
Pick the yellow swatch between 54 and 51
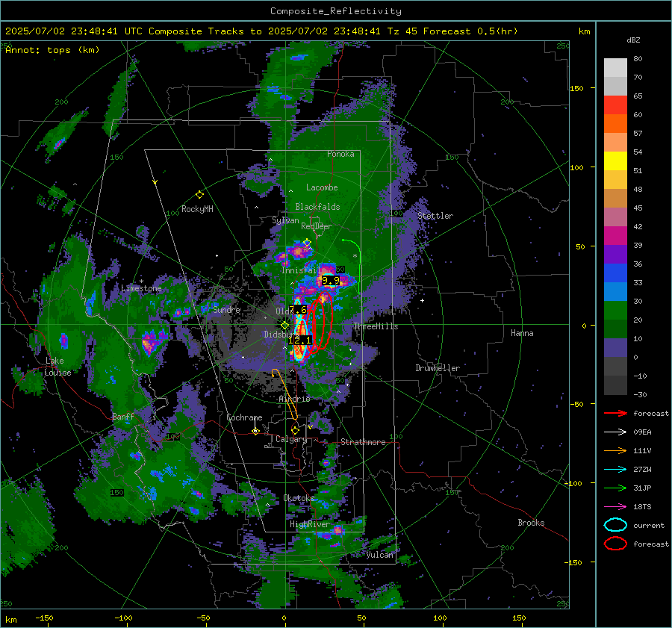[615, 161]
